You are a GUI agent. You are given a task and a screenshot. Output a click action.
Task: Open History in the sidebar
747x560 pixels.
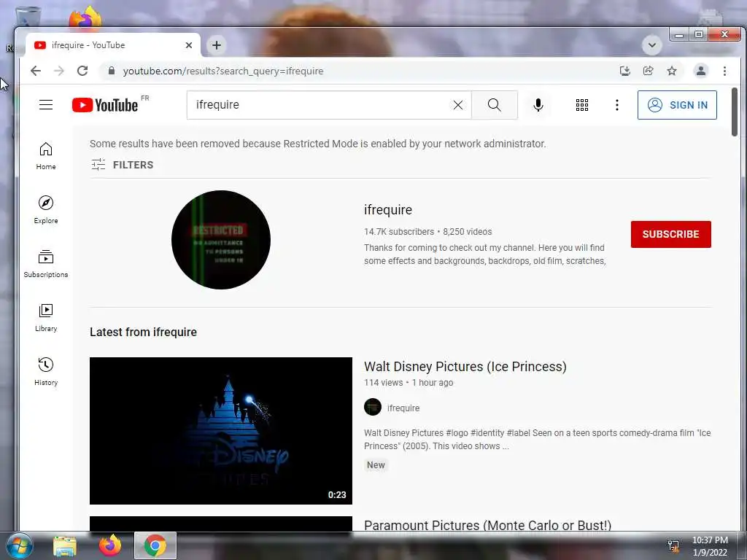[x=46, y=371]
